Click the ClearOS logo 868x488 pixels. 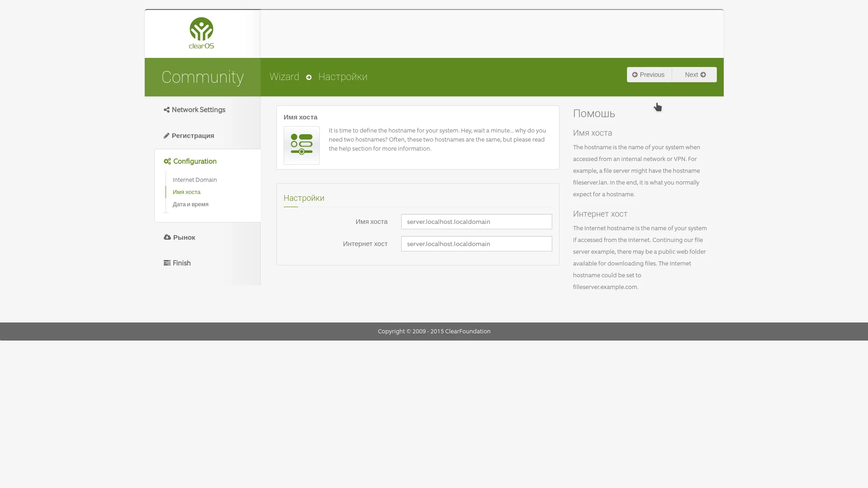click(201, 33)
